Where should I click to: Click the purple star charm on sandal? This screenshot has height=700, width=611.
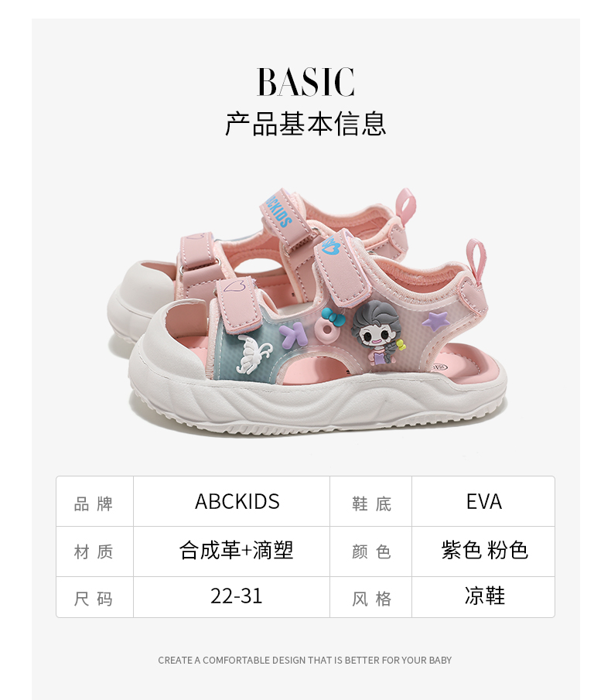435,321
